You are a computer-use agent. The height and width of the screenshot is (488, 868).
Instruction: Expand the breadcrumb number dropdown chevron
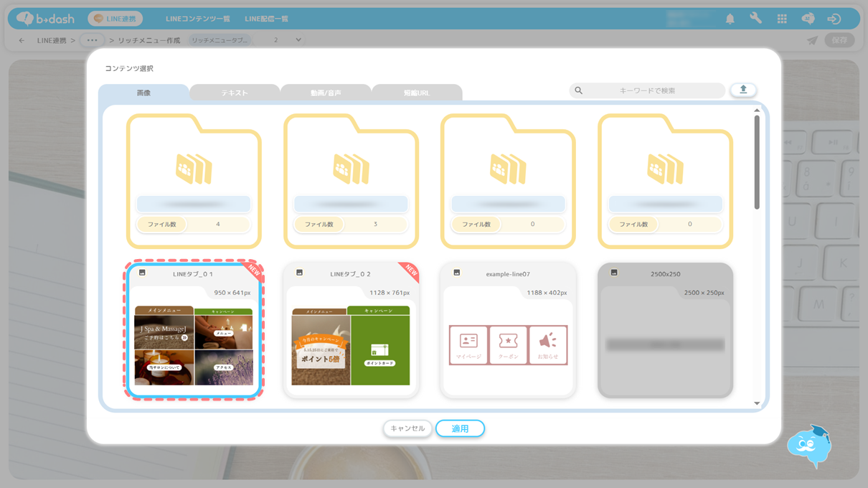(298, 40)
